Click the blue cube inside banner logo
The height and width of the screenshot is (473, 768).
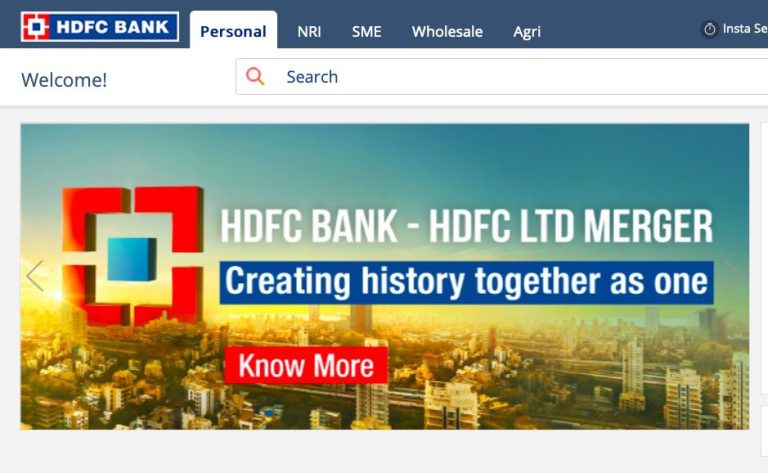pos(132,259)
